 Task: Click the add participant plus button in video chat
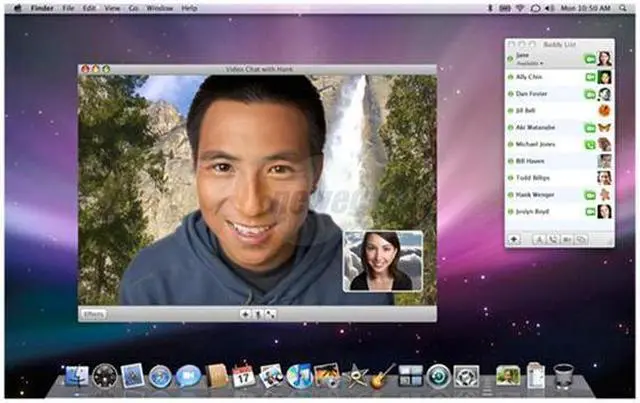[x=245, y=314]
